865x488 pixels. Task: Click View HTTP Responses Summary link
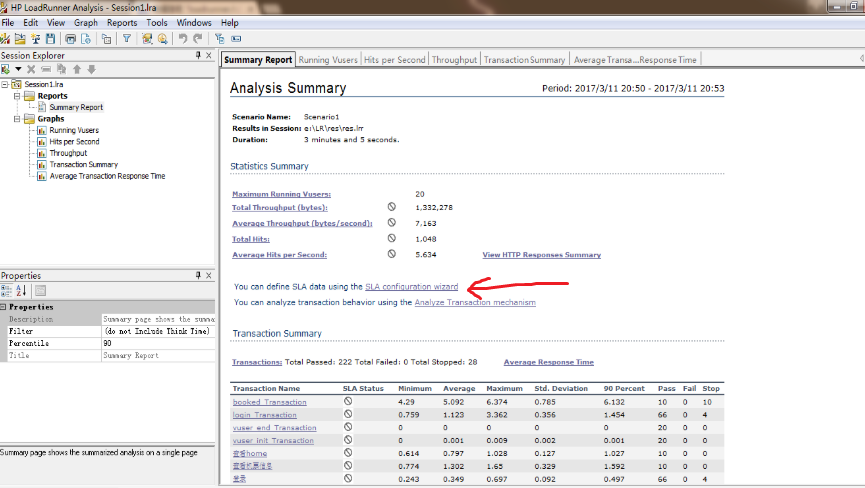click(542, 255)
